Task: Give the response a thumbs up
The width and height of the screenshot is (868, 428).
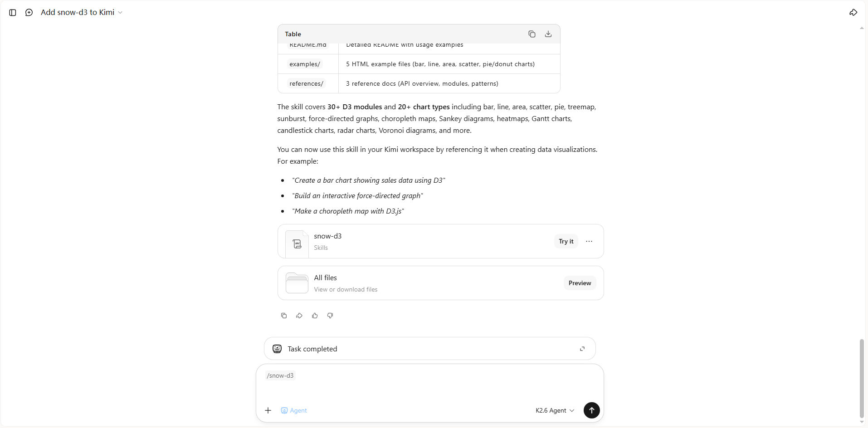Action: click(315, 316)
